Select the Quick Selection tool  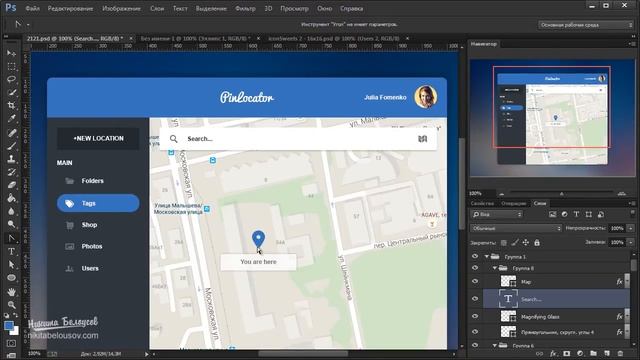pos(11,93)
